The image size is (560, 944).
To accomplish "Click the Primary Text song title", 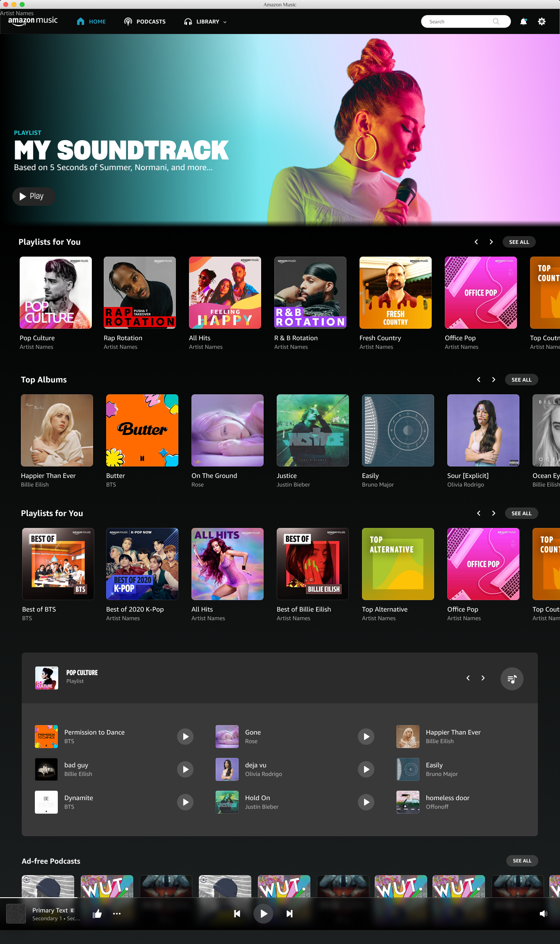I will 50,910.
